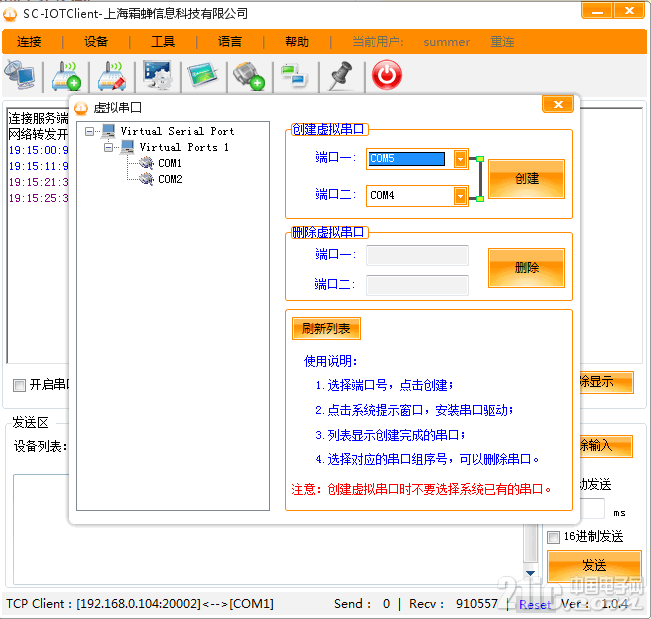Click the 删除 button
The height and width of the screenshot is (619, 651).
526,268
